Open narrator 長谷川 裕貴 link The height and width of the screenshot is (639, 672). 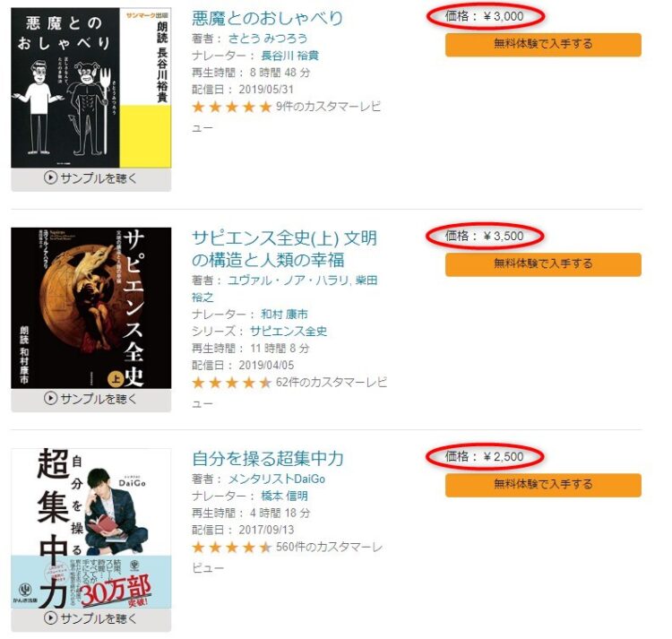pos(289,56)
